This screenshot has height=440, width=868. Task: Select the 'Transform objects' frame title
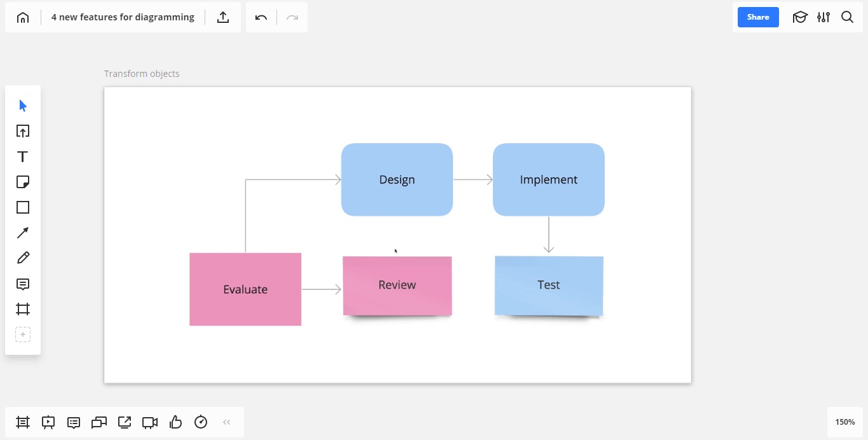click(x=142, y=74)
